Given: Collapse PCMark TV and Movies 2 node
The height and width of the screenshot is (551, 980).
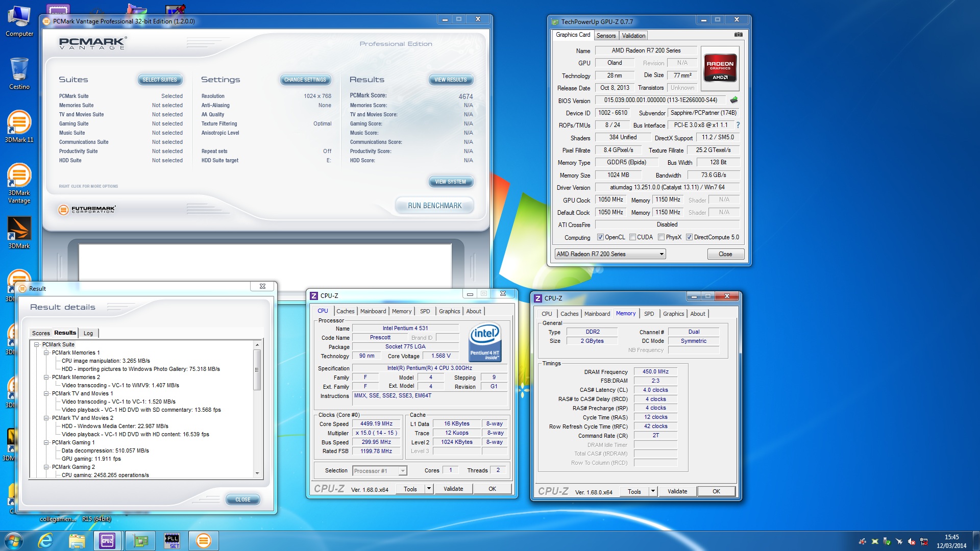Looking at the screenshot, I should 46,418.
